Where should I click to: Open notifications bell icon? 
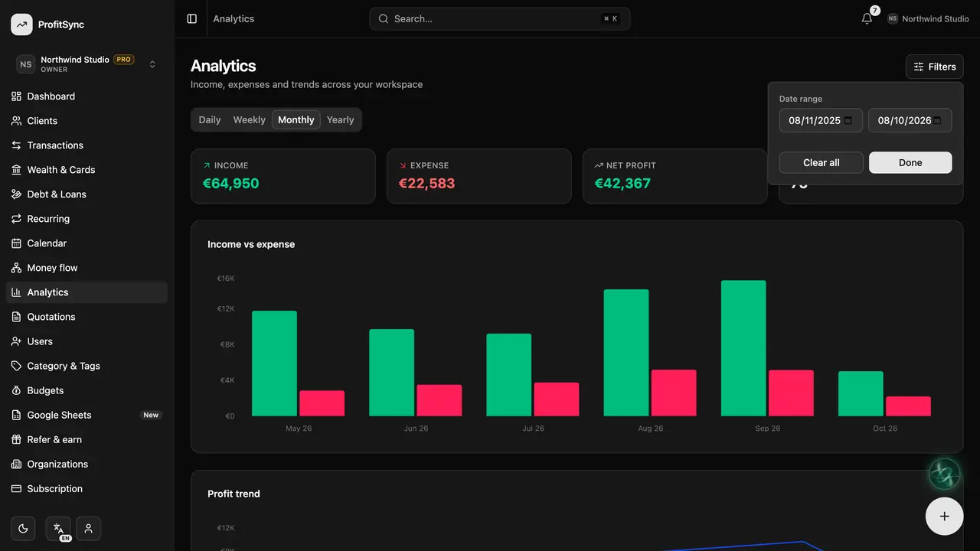click(867, 18)
